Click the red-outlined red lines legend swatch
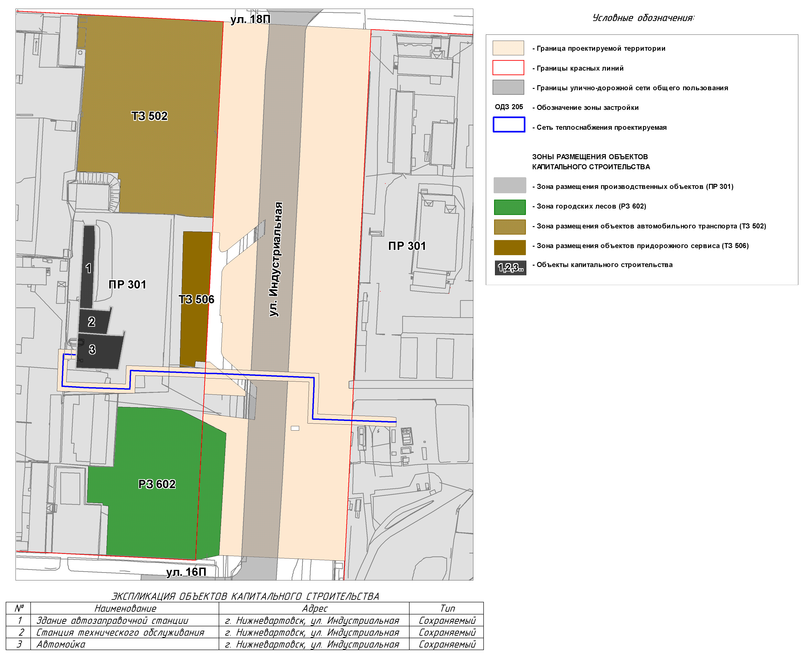 pyautogui.click(x=508, y=68)
